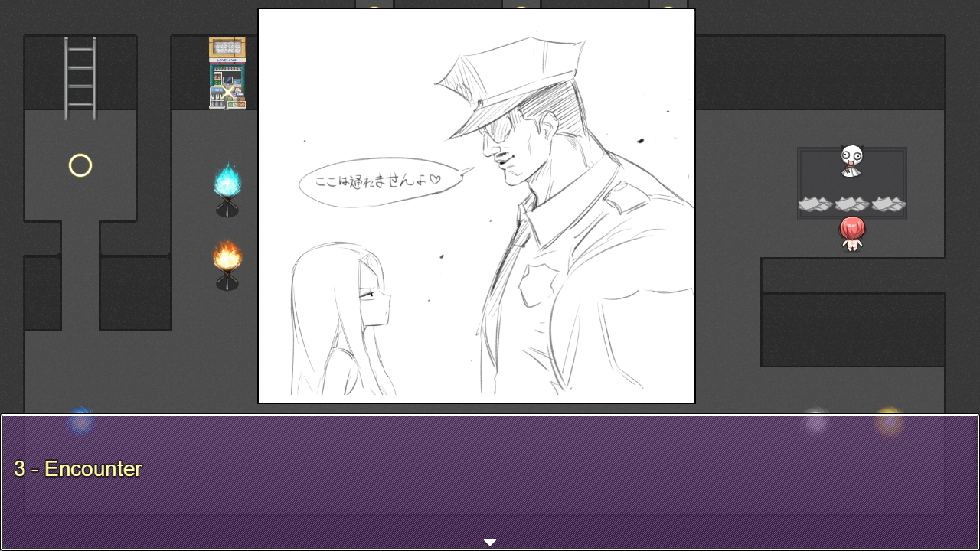Click the "3 - Encounter" message text
Screen dimensions: 980x551
(x=78, y=469)
